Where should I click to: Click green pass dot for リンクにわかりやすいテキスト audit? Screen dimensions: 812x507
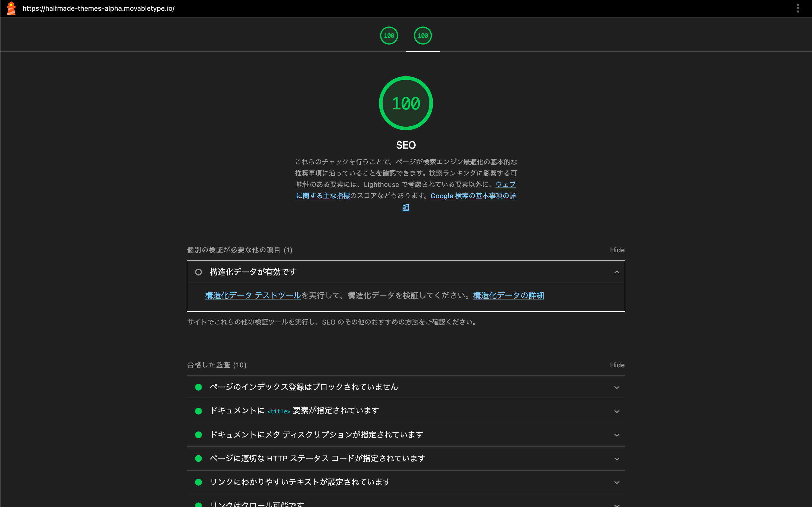click(x=198, y=482)
